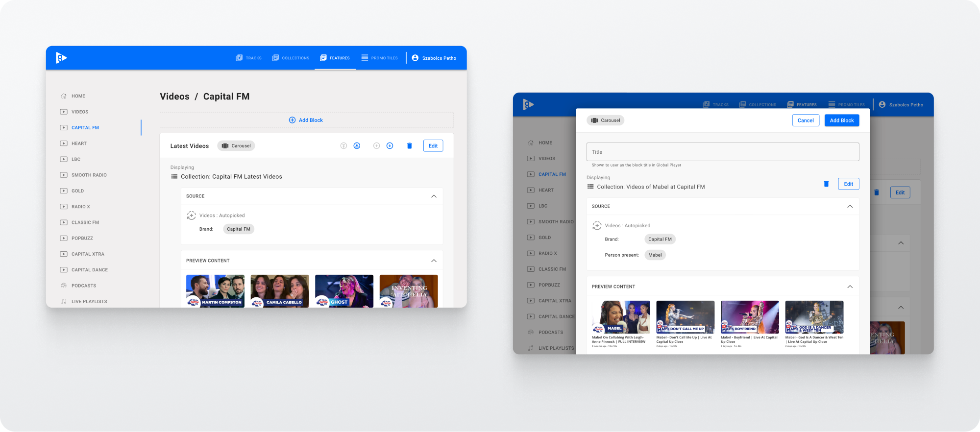This screenshot has height=432, width=980.
Task: Move Latest Videos block to top icon
Action: pos(343,146)
